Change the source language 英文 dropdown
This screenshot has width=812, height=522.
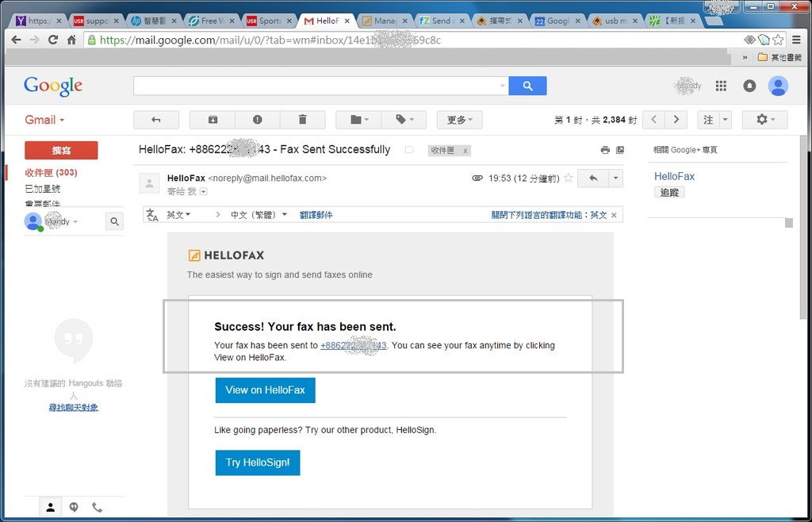coord(178,215)
